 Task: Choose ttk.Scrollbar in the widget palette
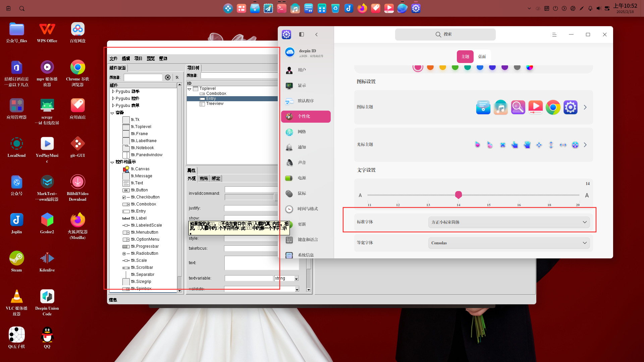(x=142, y=267)
